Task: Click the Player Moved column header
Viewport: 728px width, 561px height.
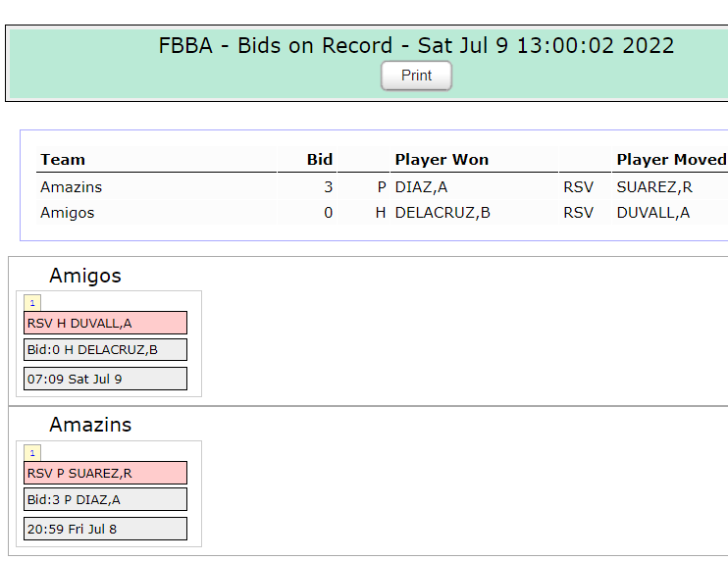Action: [670, 160]
